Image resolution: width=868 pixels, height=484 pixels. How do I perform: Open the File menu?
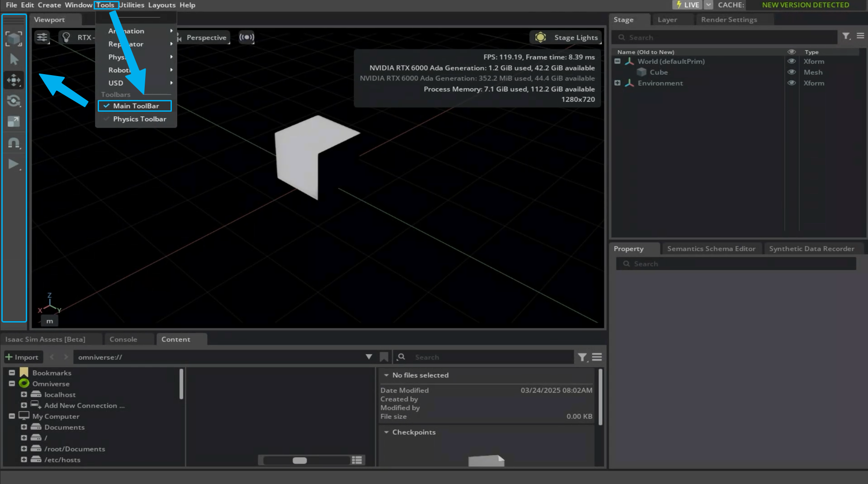pyautogui.click(x=11, y=5)
